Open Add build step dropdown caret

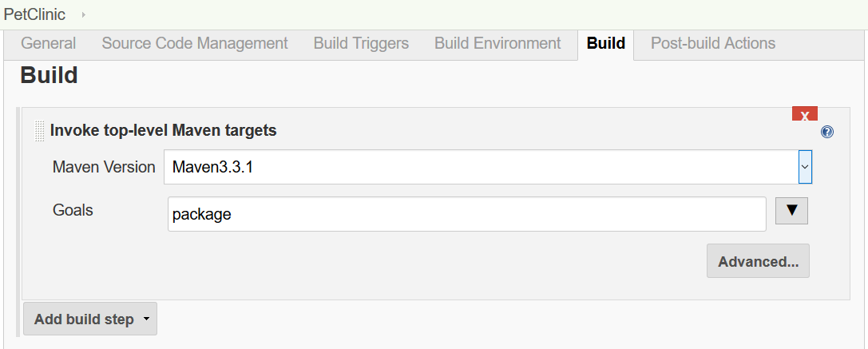146,319
